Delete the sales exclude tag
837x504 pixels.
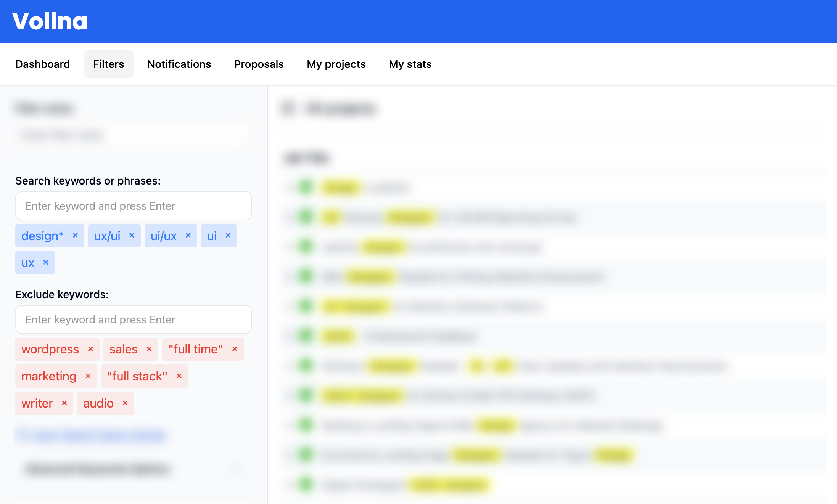click(149, 349)
